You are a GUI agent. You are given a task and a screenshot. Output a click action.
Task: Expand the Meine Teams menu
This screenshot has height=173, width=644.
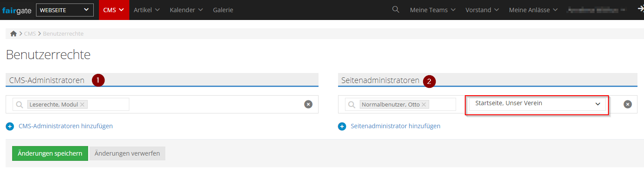pos(433,10)
